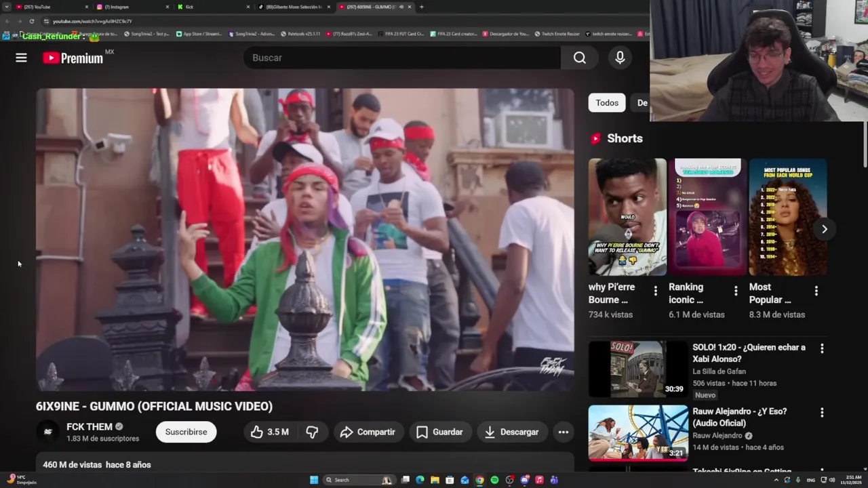Show hidden system tray icons
Screen dimensions: 868x488
tap(776, 480)
